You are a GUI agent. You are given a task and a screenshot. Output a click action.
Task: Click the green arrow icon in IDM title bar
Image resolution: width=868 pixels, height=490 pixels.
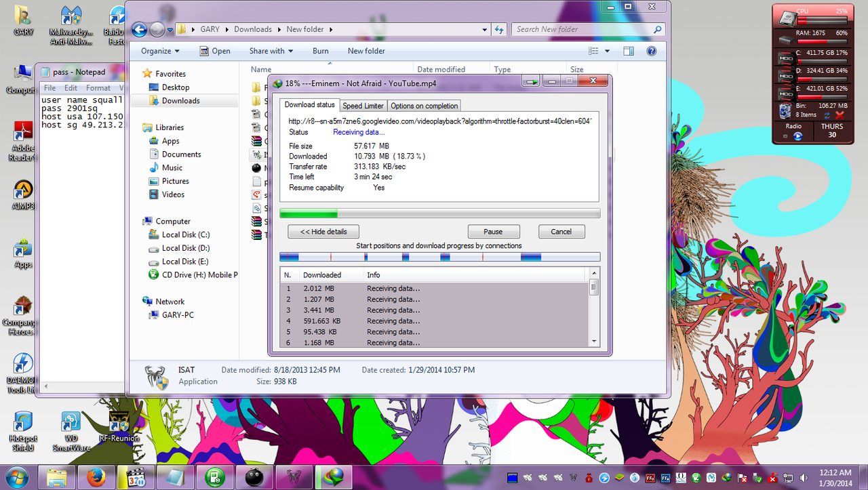531,81
